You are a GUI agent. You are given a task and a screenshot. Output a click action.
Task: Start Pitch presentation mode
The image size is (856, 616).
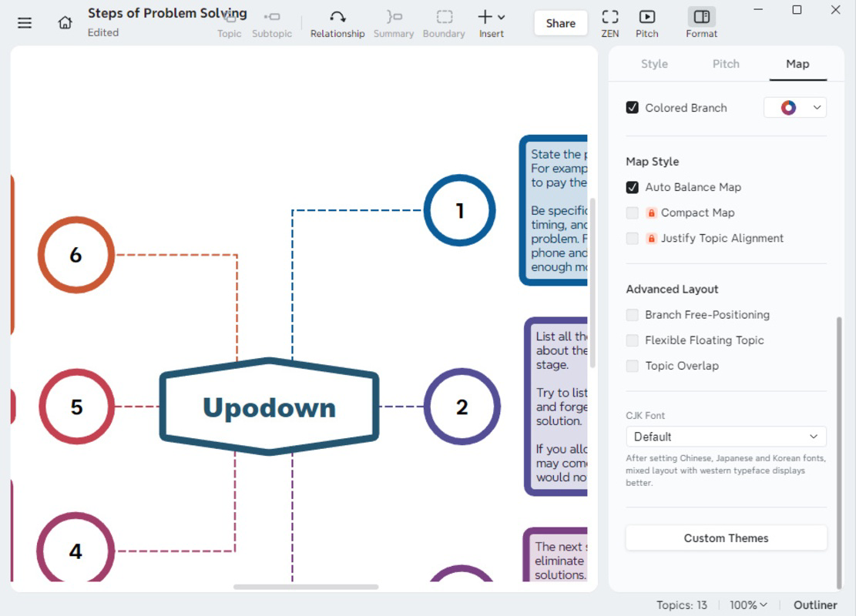pyautogui.click(x=646, y=22)
